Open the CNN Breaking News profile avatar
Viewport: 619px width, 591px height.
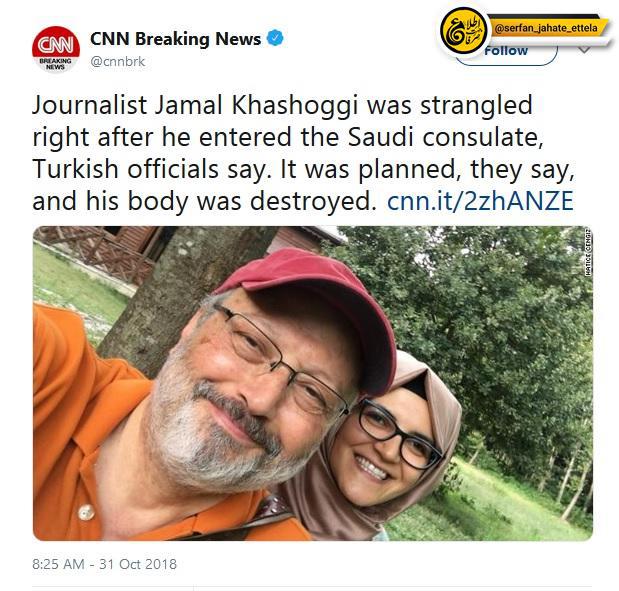tap(56, 49)
